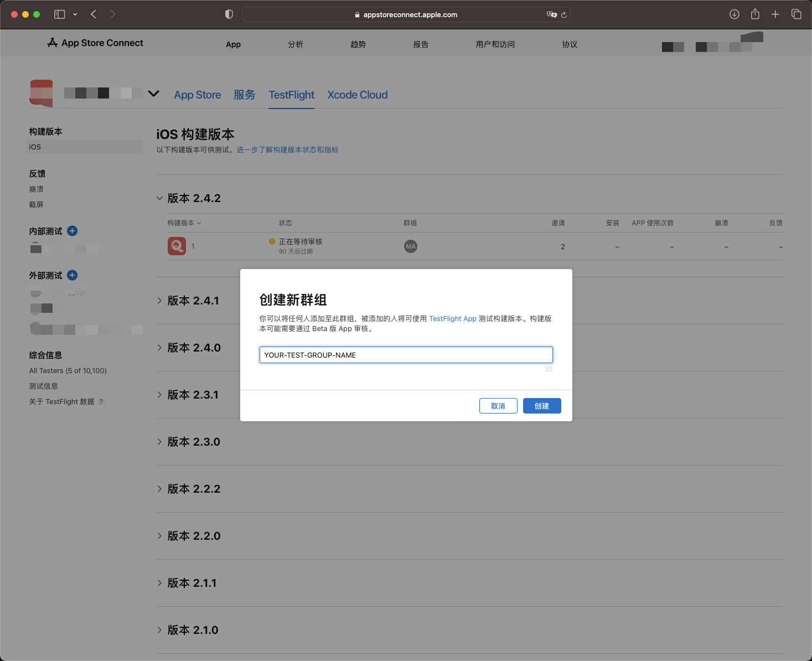Click 正在等待审核 status text
812x661 pixels.
pos(301,241)
